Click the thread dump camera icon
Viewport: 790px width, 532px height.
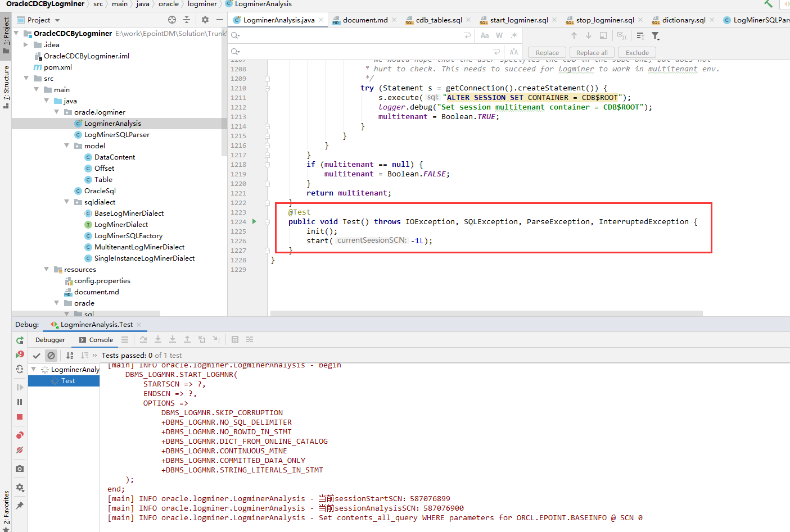[20, 469]
